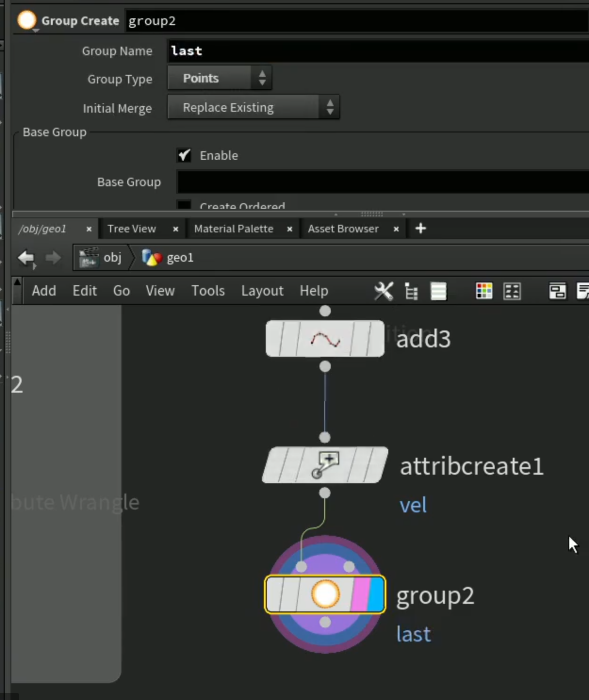Open the Initial Merge Replace Existing dropdown

coord(254,107)
